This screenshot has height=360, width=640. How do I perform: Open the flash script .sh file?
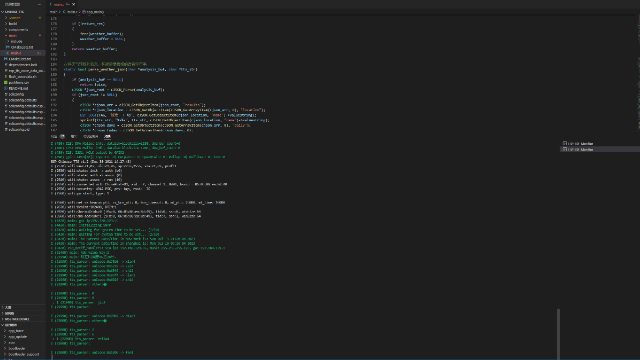coord(23,77)
